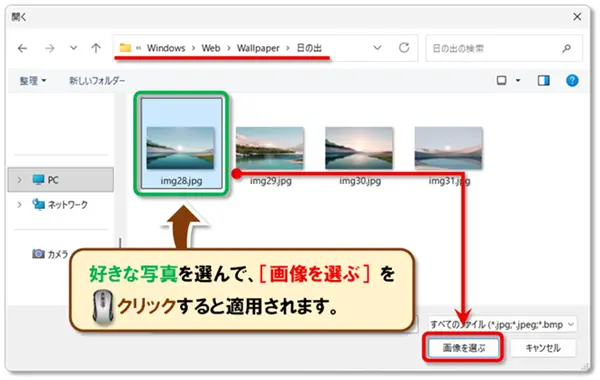
Task: Click the search magnifier icon
Action: tap(567, 48)
